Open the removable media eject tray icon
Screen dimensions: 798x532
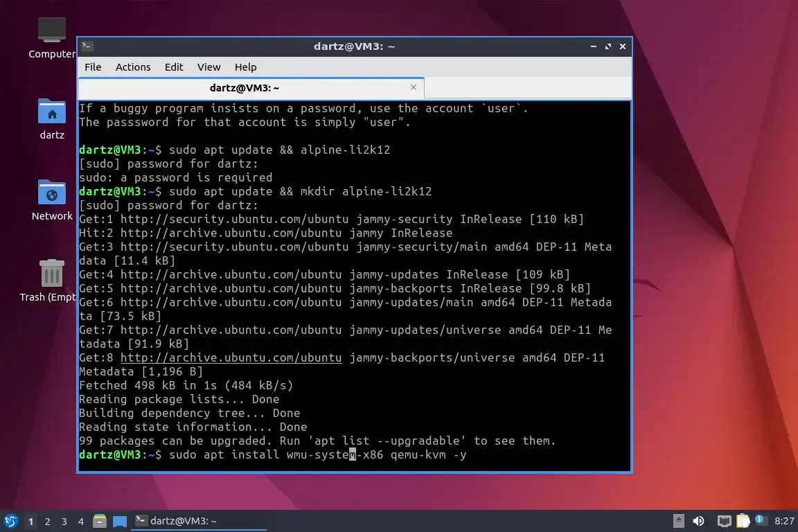tap(678, 521)
